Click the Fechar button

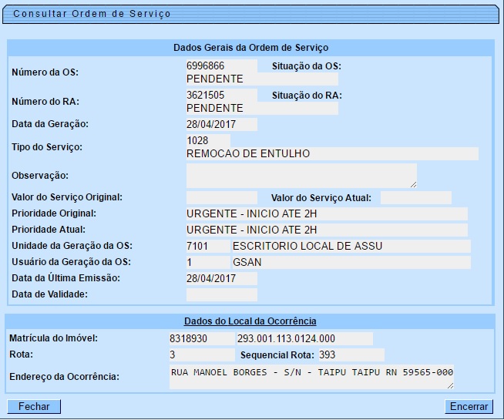pos(34,406)
